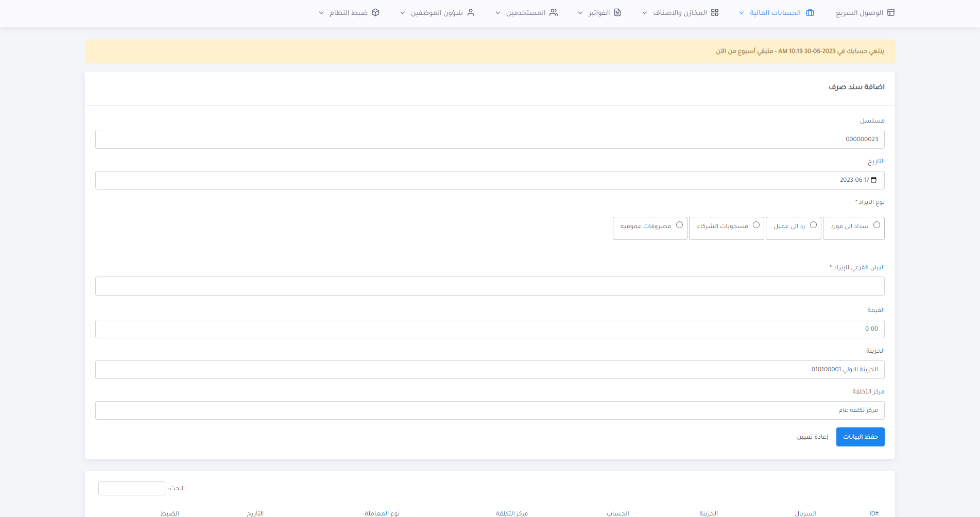The width and height of the screenshot is (980, 517).
Task: Click the invoices document icon
Action: [x=617, y=12]
